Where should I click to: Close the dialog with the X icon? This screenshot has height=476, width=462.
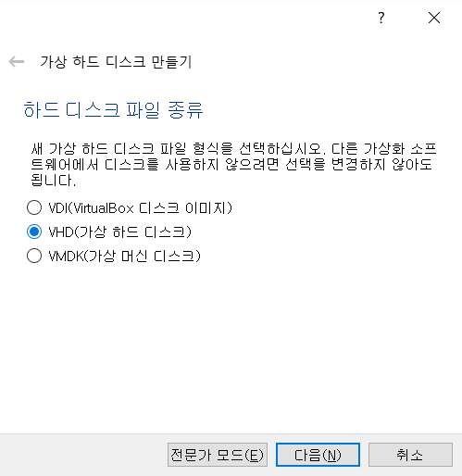point(434,18)
